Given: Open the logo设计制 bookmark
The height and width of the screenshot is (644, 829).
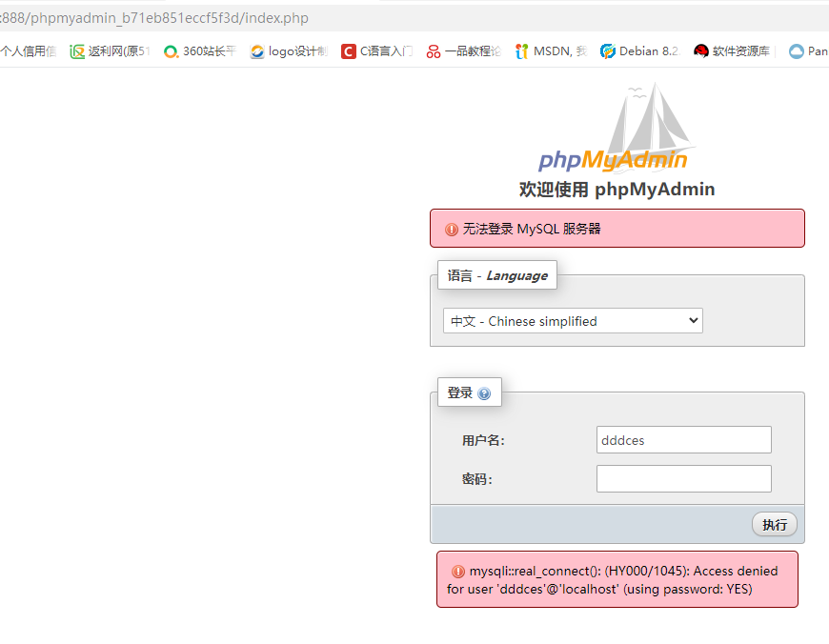Looking at the screenshot, I should 289,51.
